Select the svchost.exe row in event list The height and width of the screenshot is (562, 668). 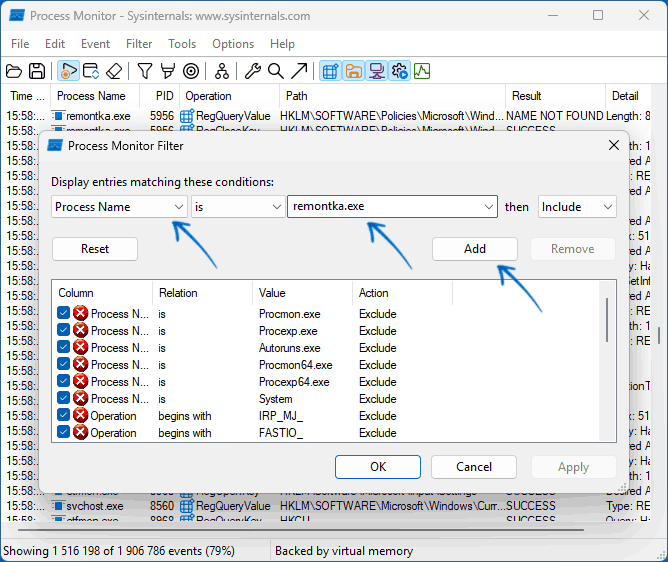pyautogui.click(x=328, y=506)
